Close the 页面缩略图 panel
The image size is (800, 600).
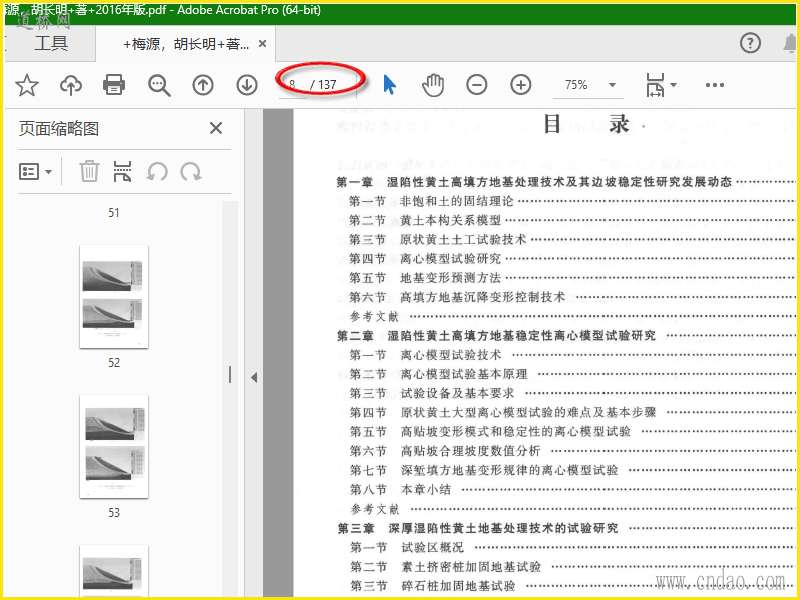point(216,128)
